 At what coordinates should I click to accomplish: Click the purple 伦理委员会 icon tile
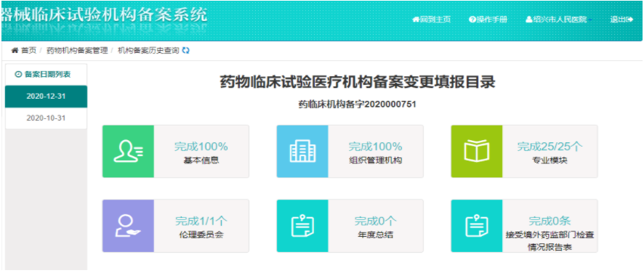pyautogui.click(x=128, y=226)
